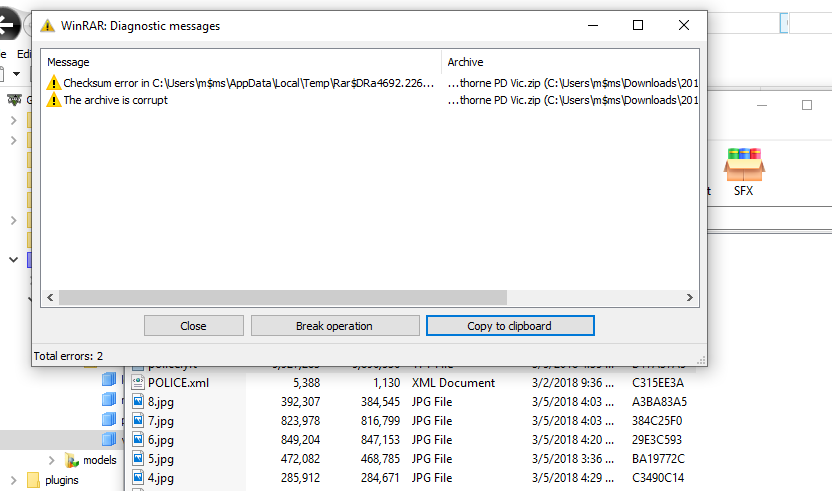The height and width of the screenshot is (491, 832).
Task: Click the image icon of 5.jpg
Action: coord(138,459)
